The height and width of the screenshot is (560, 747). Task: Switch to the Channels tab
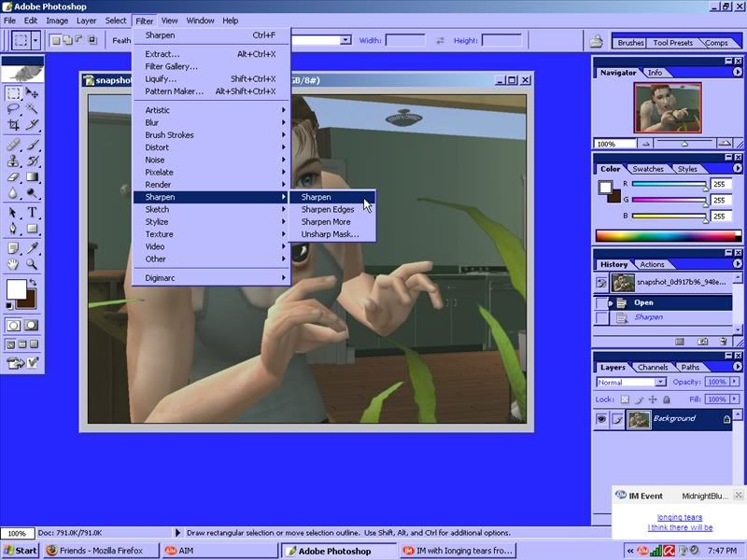pos(652,367)
